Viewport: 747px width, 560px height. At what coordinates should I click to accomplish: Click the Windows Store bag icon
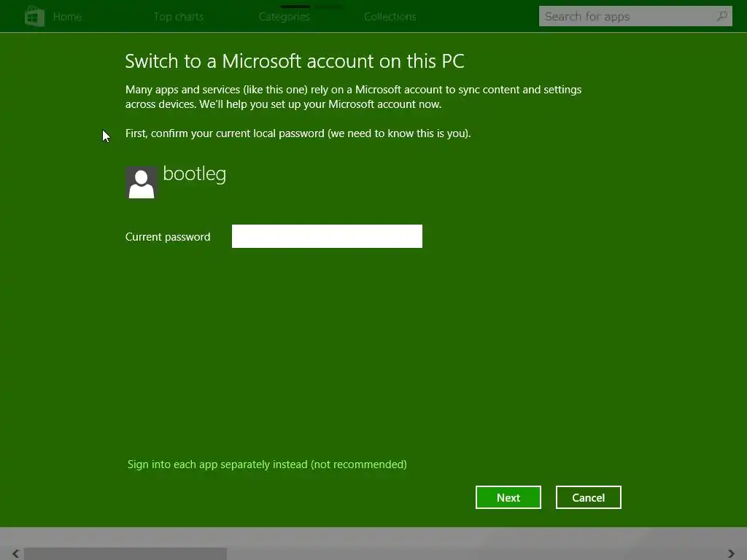[x=34, y=16]
